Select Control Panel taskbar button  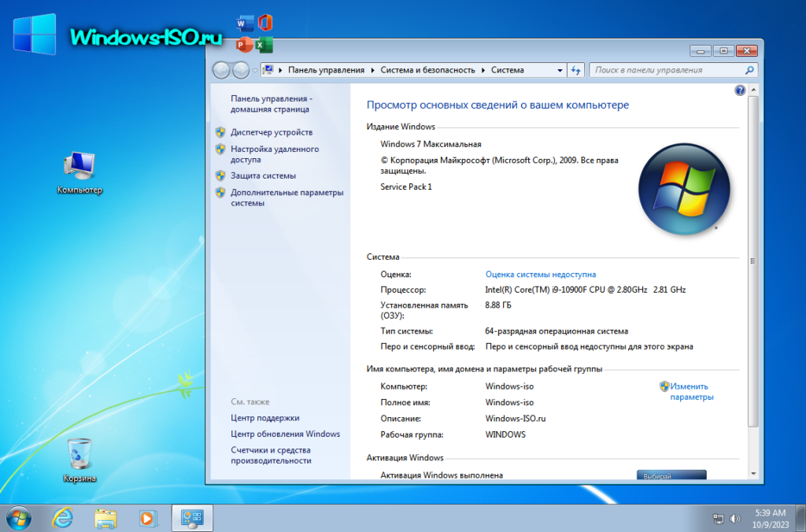tap(192, 518)
